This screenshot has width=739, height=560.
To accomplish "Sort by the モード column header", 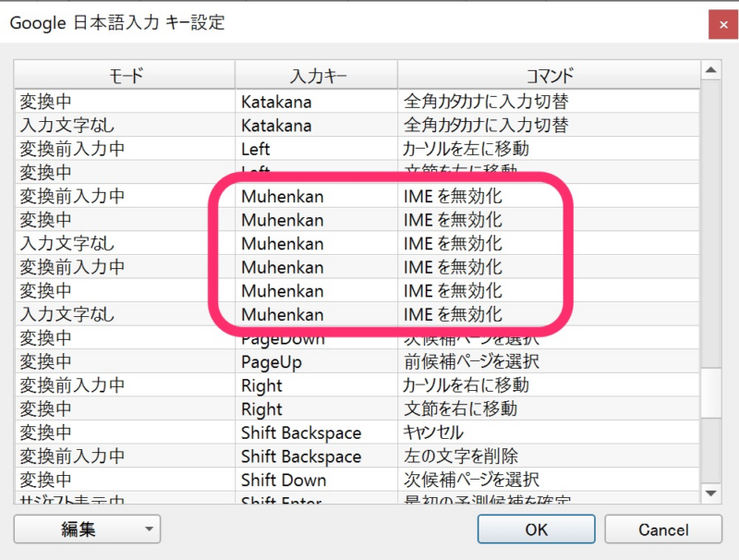I will pyautogui.click(x=125, y=75).
